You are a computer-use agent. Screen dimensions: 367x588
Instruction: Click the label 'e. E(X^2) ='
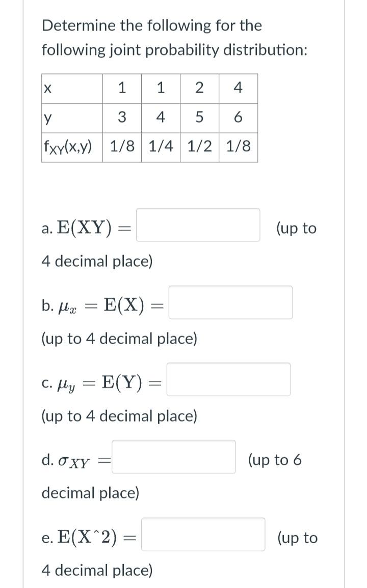pos(88,536)
